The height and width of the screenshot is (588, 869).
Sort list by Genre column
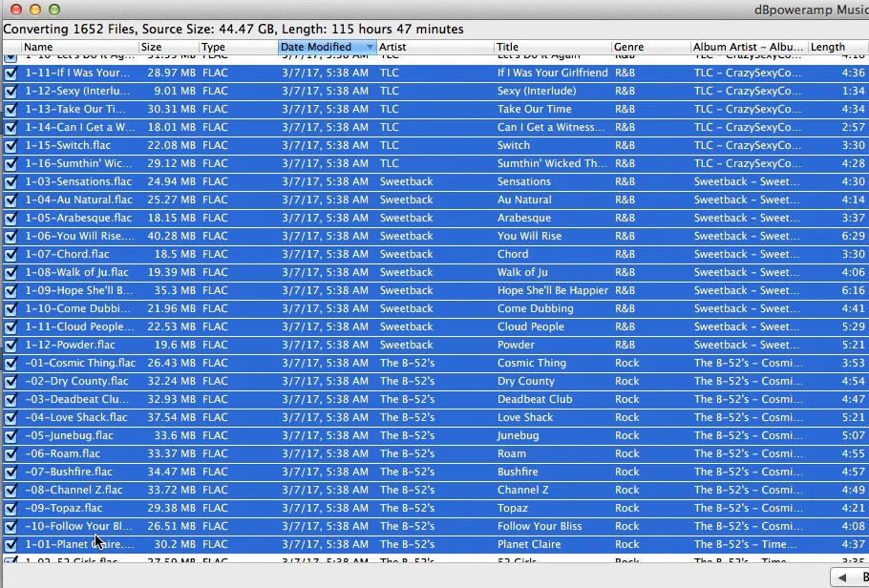pyautogui.click(x=651, y=47)
